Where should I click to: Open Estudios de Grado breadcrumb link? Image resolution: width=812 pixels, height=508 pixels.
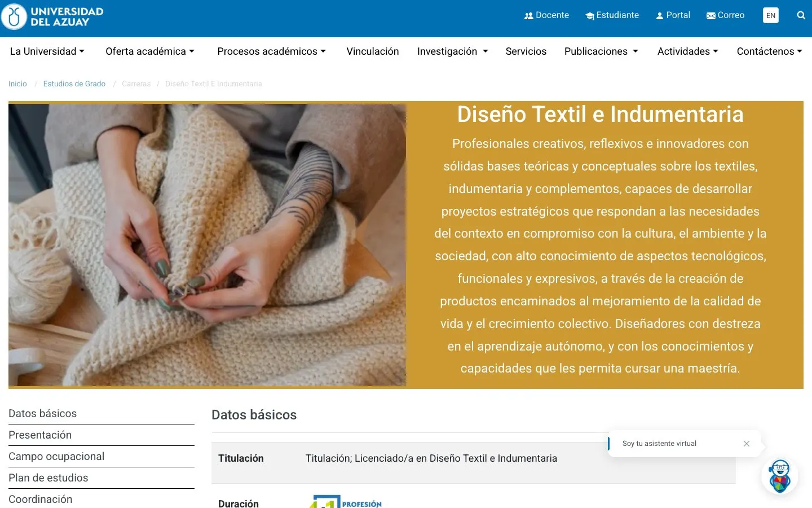coord(74,84)
